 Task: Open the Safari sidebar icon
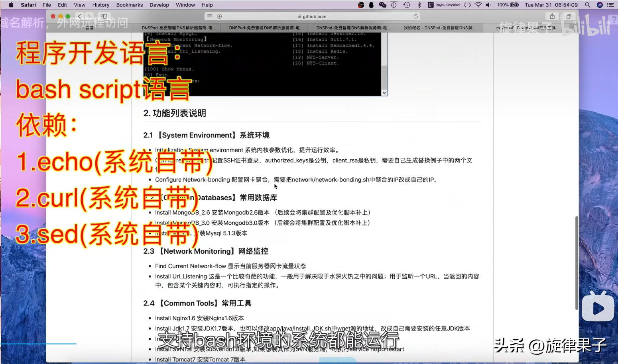[104, 16]
